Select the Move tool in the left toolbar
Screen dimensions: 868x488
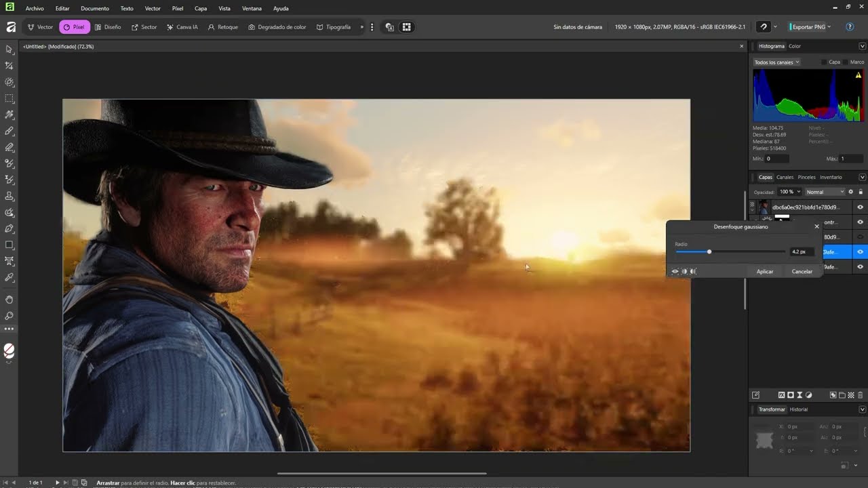tap(9, 49)
